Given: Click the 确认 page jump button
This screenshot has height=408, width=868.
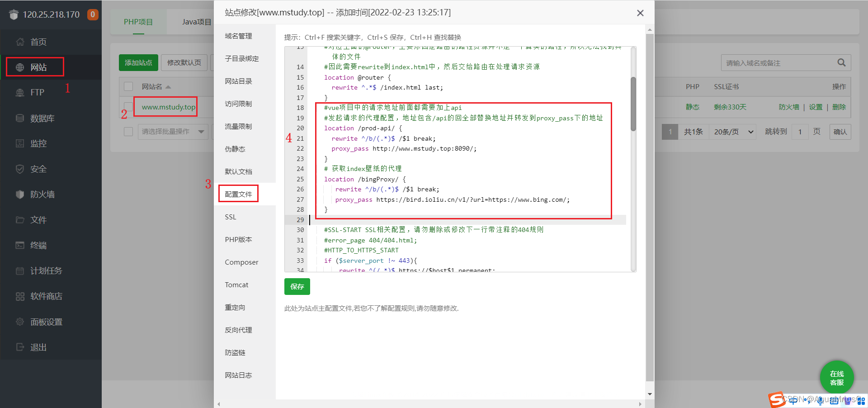Looking at the screenshot, I should pos(840,132).
